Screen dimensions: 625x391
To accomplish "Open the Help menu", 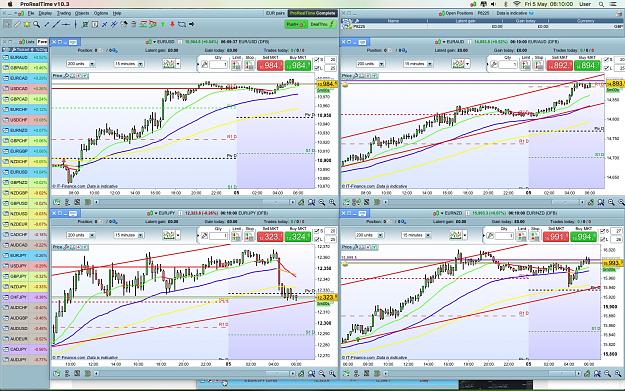I will point(116,13).
